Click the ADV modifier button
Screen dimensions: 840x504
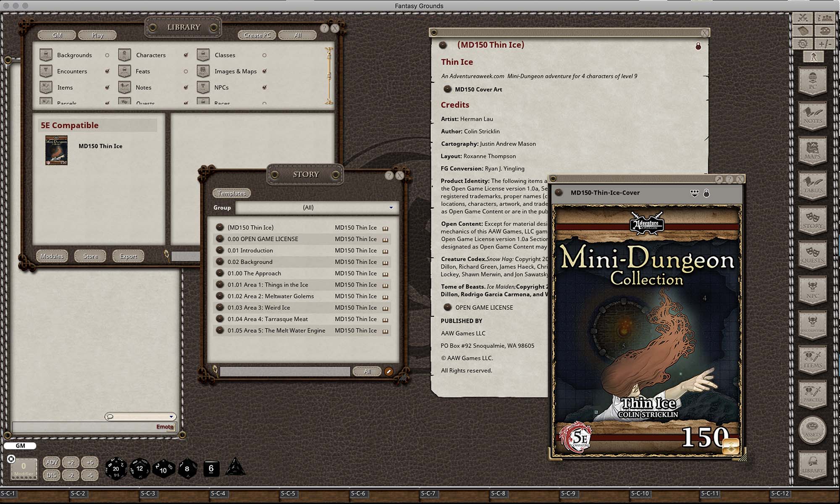click(52, 462)
